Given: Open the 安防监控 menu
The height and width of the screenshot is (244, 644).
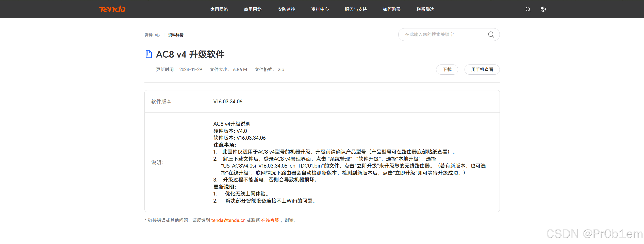Looking at the screenshot, I should pyautogui.click(x=286, y=9).
